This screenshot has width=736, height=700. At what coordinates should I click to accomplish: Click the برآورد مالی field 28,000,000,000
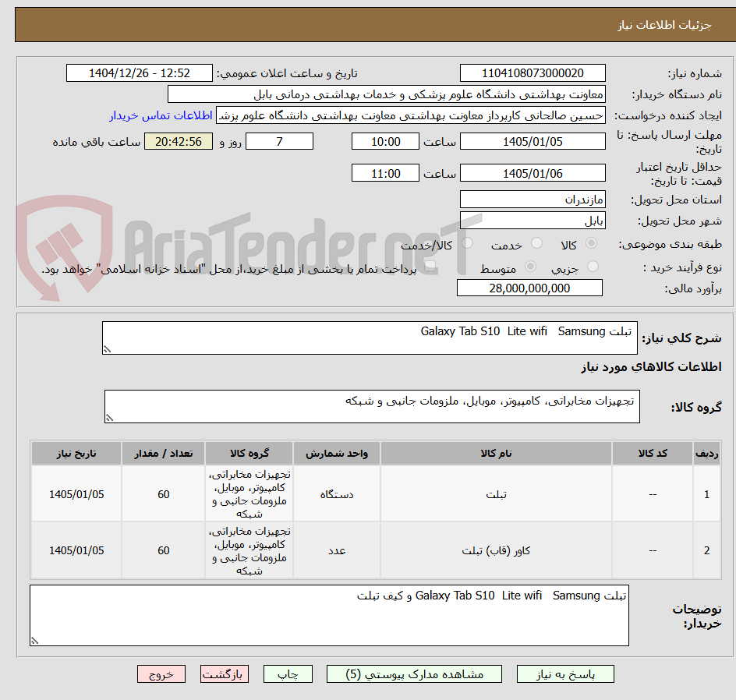click(529, 288)
